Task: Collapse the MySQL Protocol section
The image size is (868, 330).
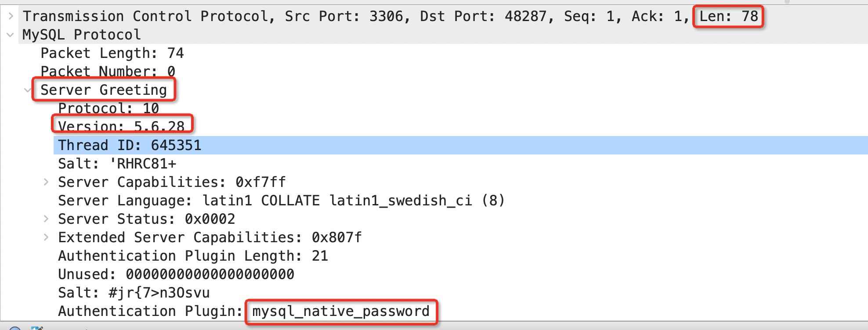Action: [x=11, y=35]
